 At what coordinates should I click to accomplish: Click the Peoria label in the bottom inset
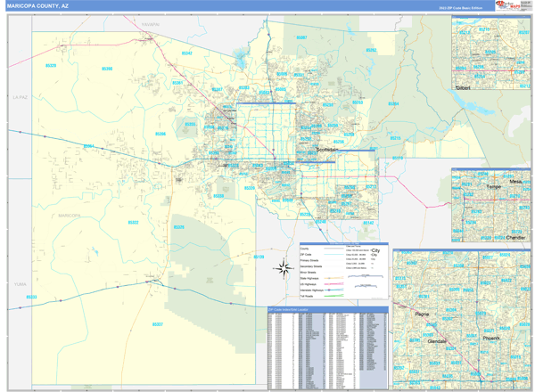tap(423, 314)
